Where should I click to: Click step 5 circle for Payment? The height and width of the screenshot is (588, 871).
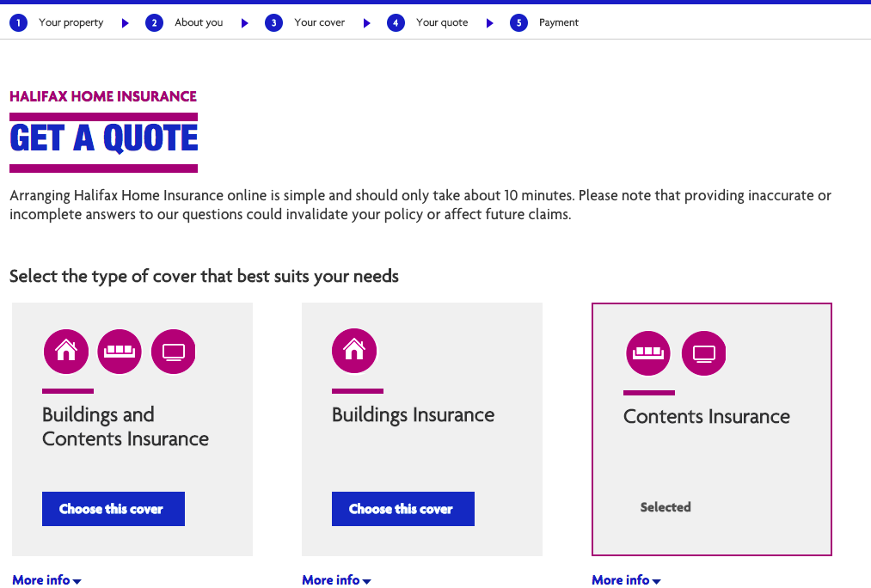click(518, 22)
